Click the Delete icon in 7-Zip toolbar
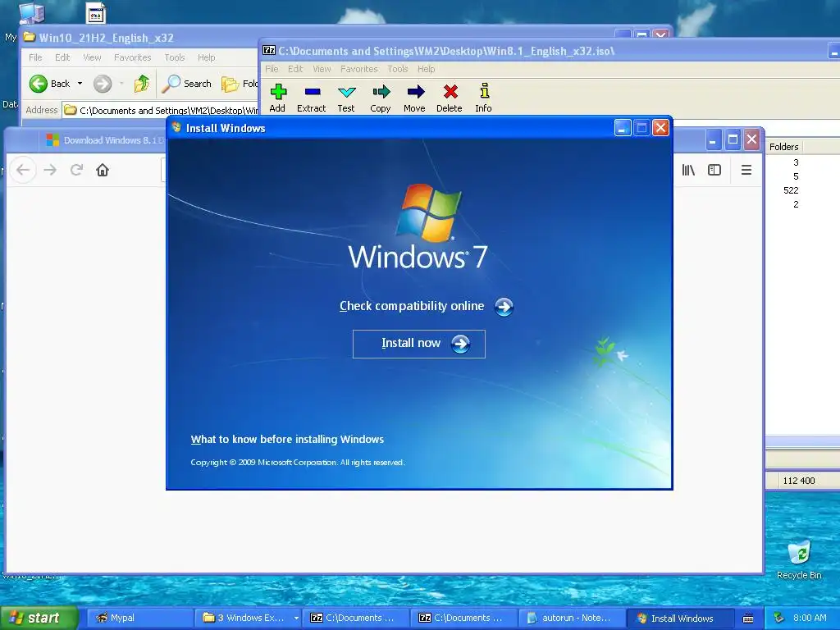 pyautogui.click(x=450, y=92)
